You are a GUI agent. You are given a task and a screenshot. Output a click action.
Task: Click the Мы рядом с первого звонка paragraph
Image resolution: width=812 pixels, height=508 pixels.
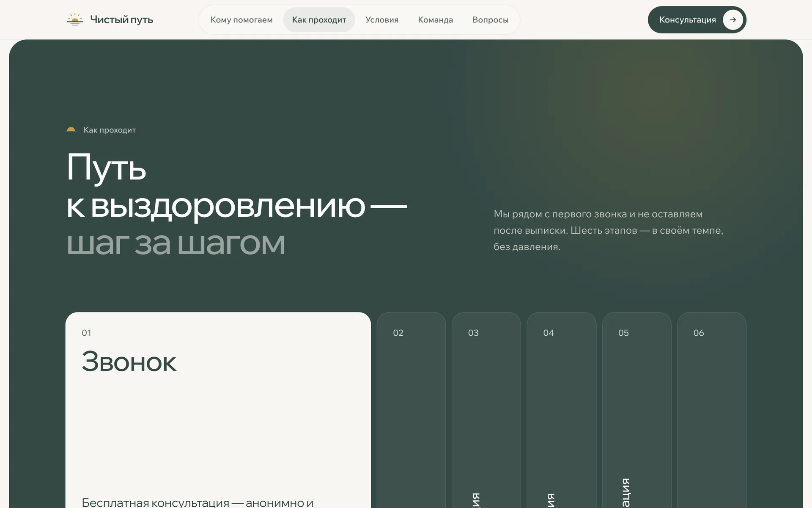(609, 230)
